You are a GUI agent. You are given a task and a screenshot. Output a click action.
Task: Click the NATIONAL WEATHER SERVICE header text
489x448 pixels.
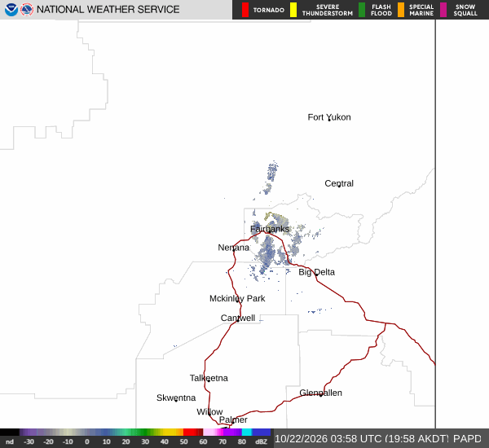(x=108, y=10)
